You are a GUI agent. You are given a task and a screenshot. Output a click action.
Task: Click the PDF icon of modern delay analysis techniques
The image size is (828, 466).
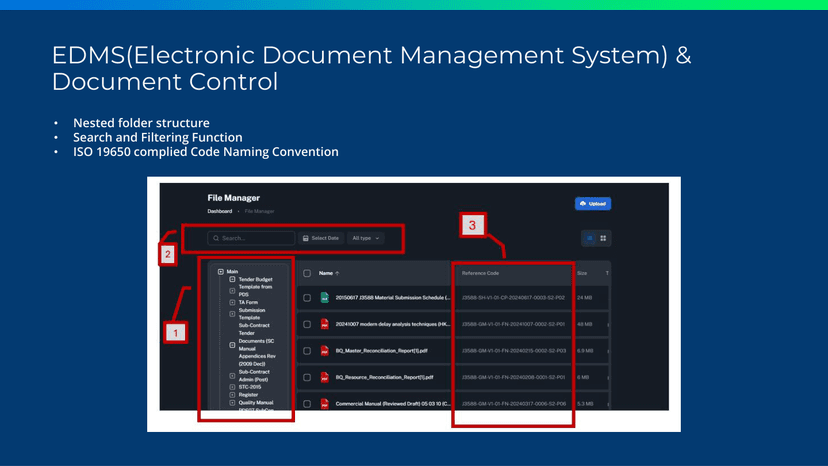coord(325,324)
